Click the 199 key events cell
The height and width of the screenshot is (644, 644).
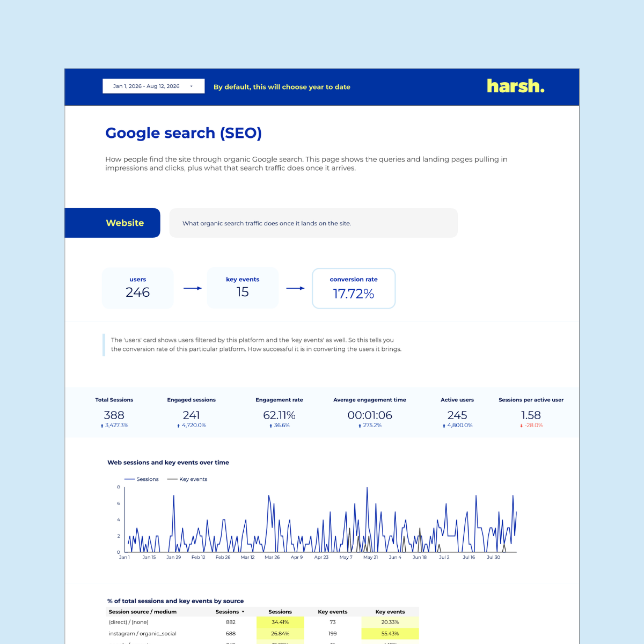pos(333,633)
